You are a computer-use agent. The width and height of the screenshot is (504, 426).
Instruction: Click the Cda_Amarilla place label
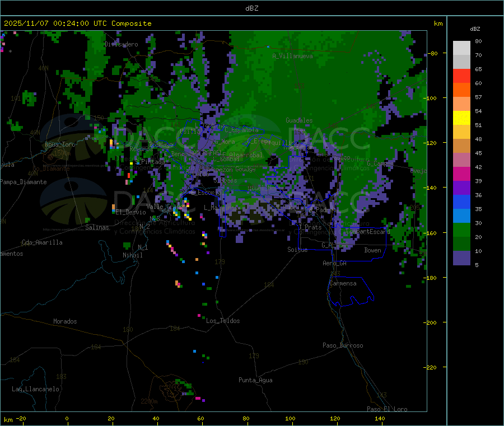click(x=42, y=242)
